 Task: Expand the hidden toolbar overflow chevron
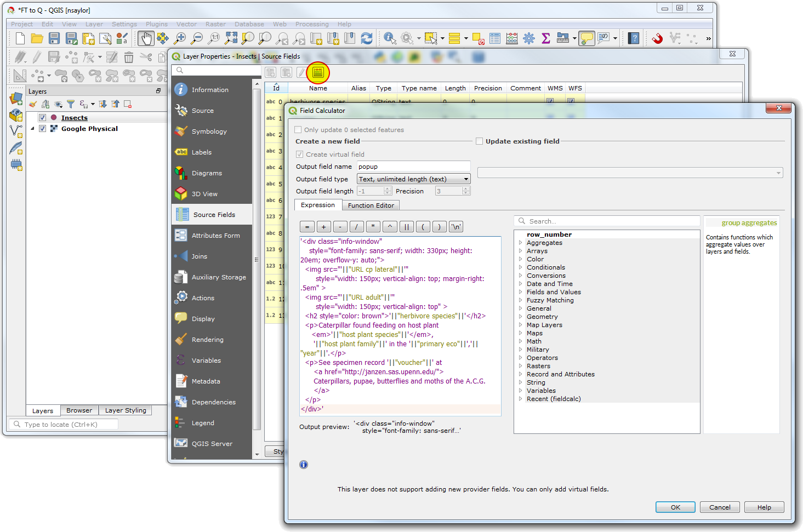(708, 38)
